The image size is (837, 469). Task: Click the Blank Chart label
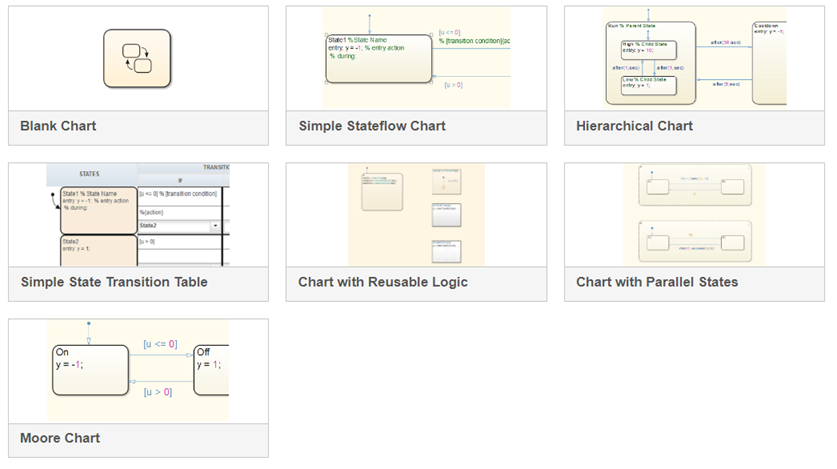(59, 126)
